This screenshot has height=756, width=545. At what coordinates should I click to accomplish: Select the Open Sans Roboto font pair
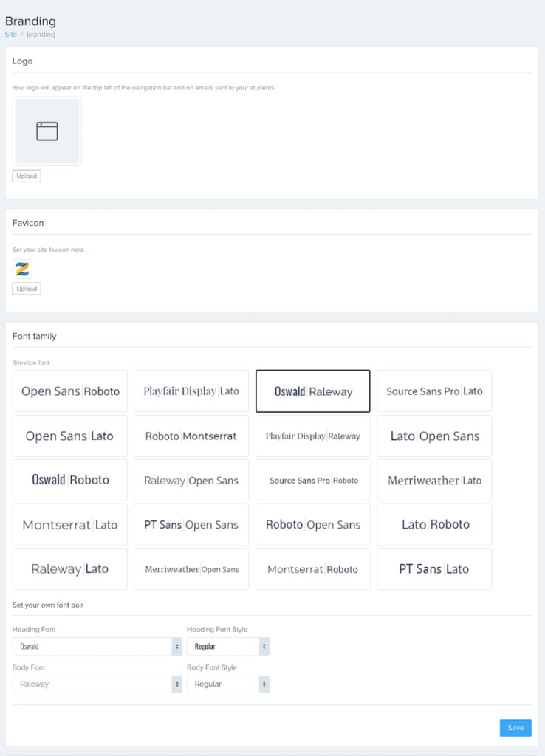(70, 391)
